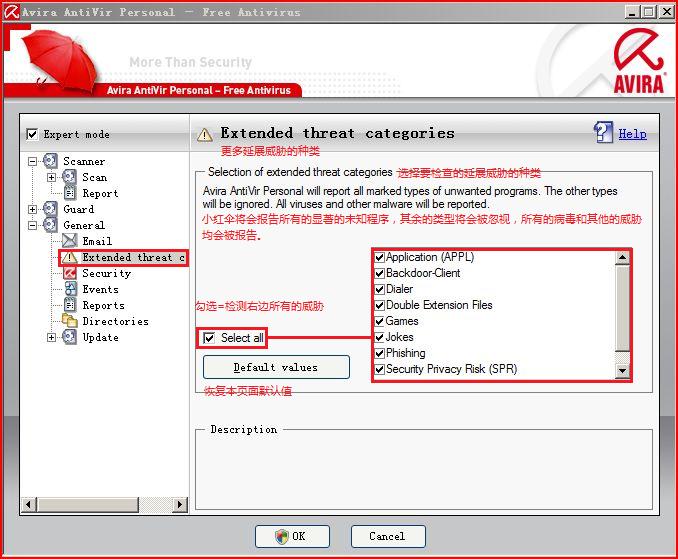The image size is (678, 559).
Task: Uncheck Application (APPL) category
Action: [379, 257]
